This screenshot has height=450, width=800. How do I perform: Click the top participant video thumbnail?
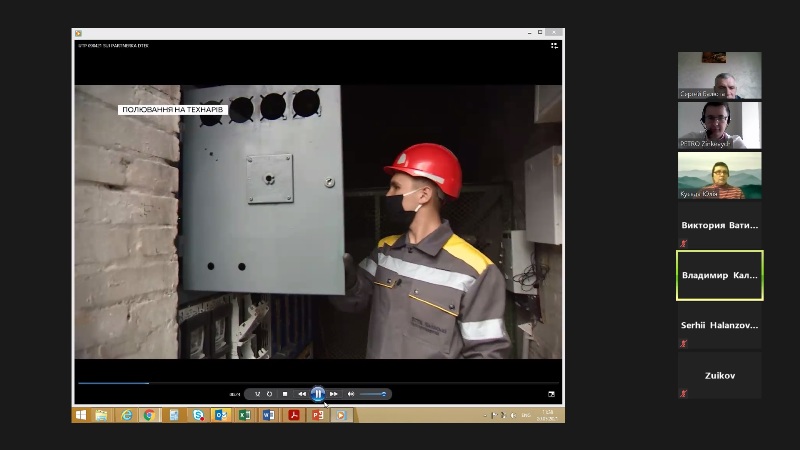click(x=719, y=75)
